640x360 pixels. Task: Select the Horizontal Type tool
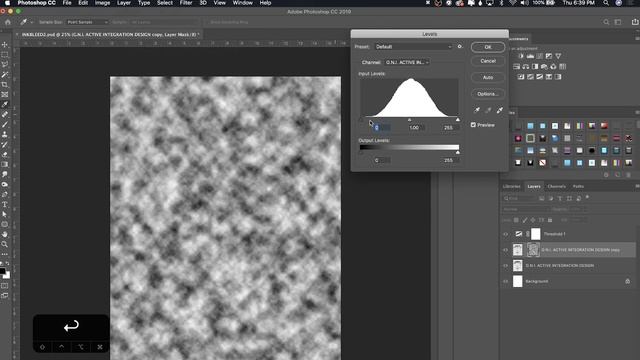click(5, 204)
